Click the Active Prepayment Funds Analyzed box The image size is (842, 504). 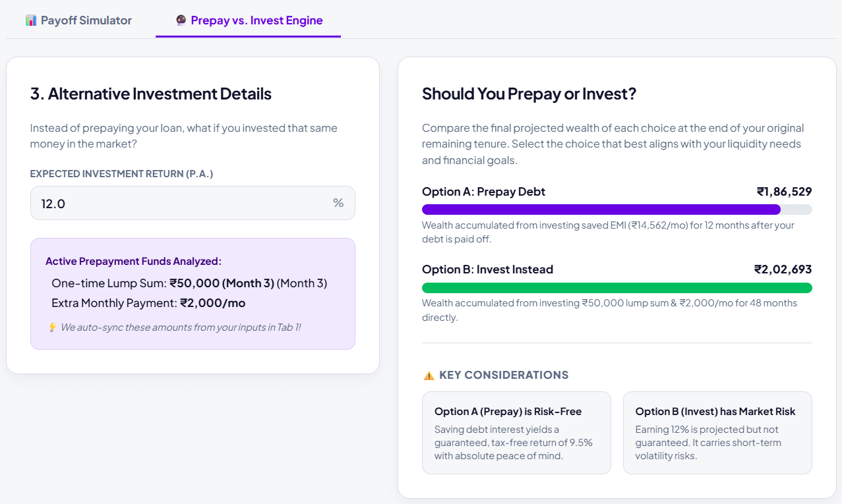tap(193, 294)
